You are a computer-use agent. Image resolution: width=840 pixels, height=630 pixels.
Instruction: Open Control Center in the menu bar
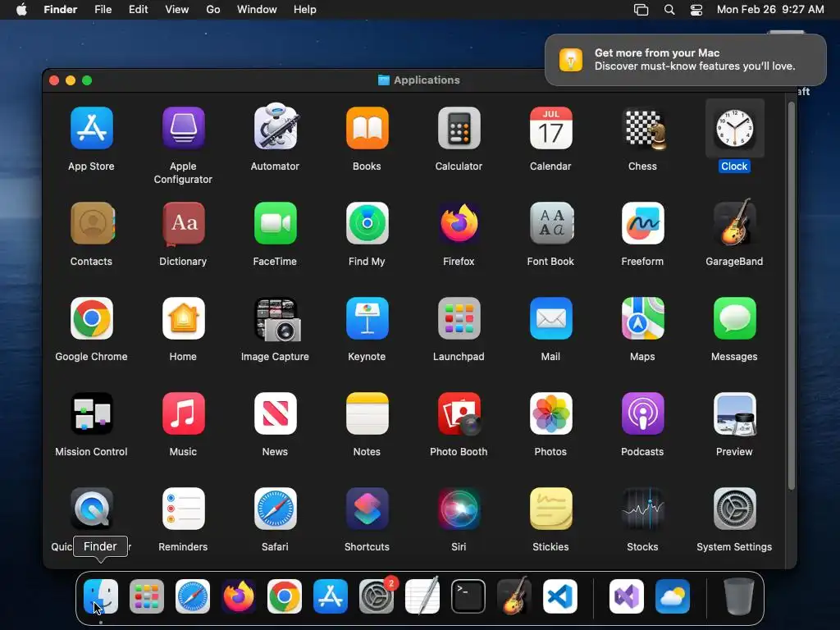(x=696, y=10)
